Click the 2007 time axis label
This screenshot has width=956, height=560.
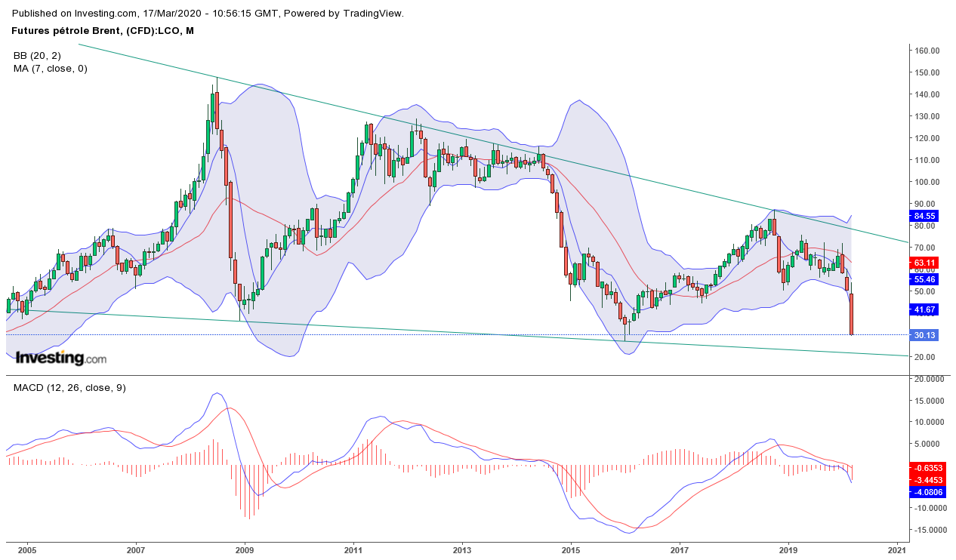pyautogui.click(x=136, y=550)
